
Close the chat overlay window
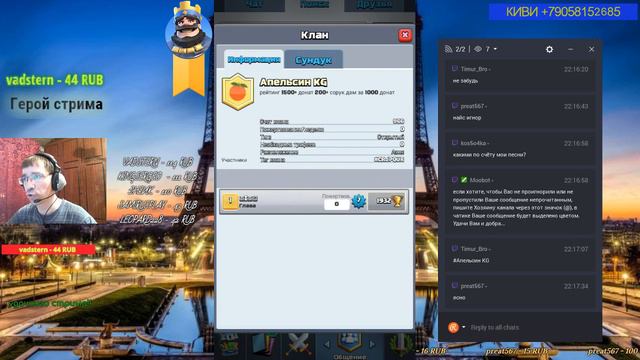point(591,49)
